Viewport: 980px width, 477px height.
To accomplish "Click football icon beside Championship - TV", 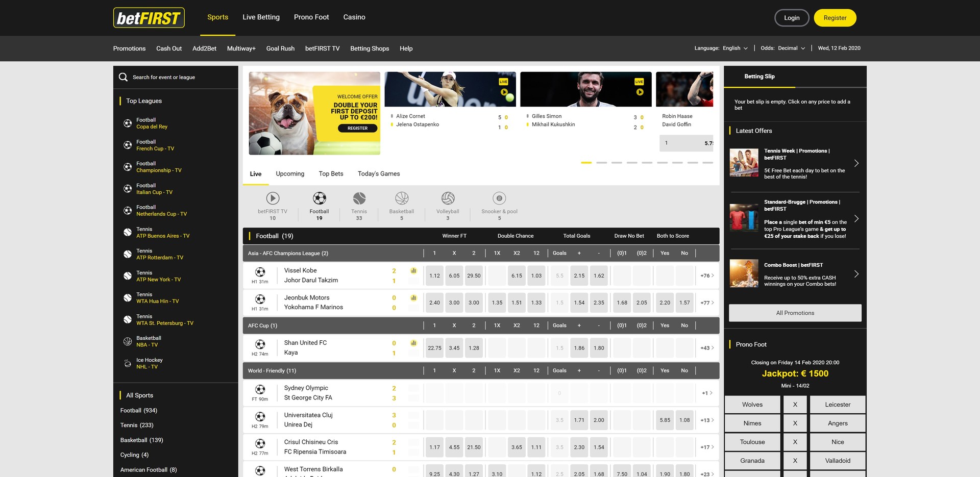I will [x=128, y=167].
